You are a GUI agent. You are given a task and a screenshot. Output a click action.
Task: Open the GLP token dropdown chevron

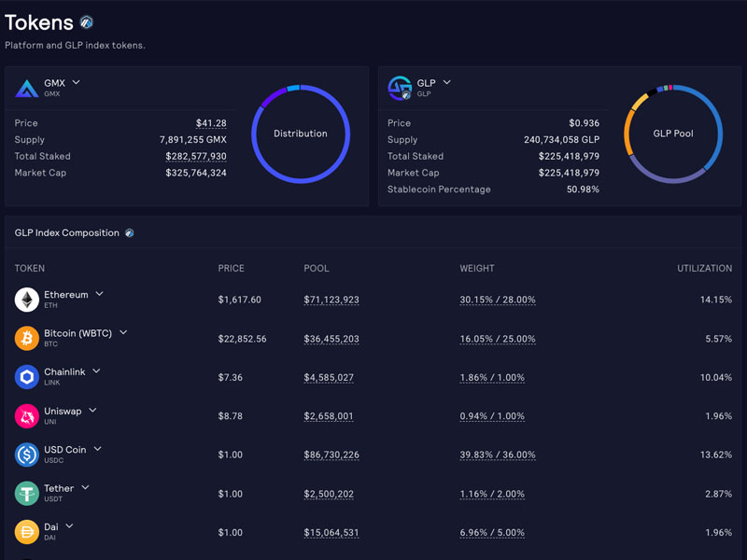tap(446, 82)
